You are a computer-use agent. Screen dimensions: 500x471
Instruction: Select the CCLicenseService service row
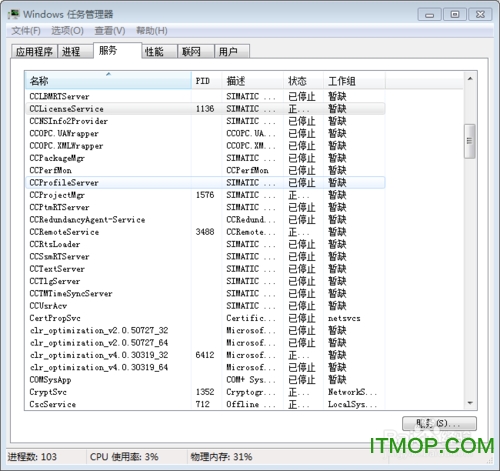click(x=205, y=109)
